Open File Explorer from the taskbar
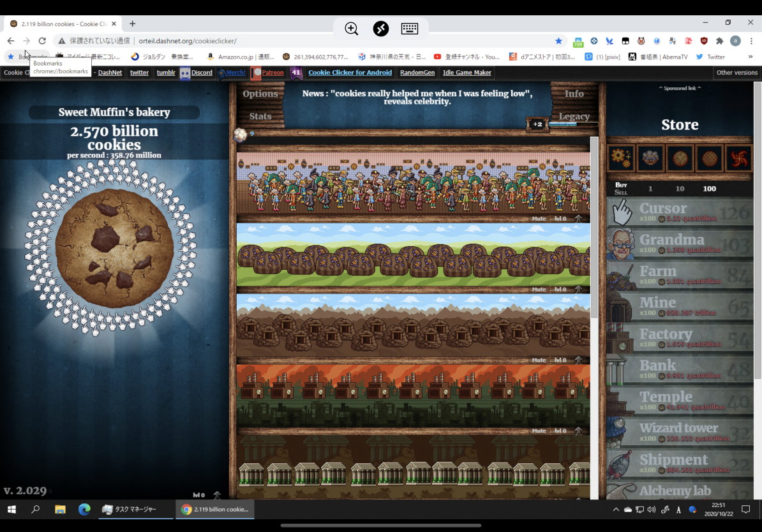This screenshot has width=762, height=532. tap(60, 509)
